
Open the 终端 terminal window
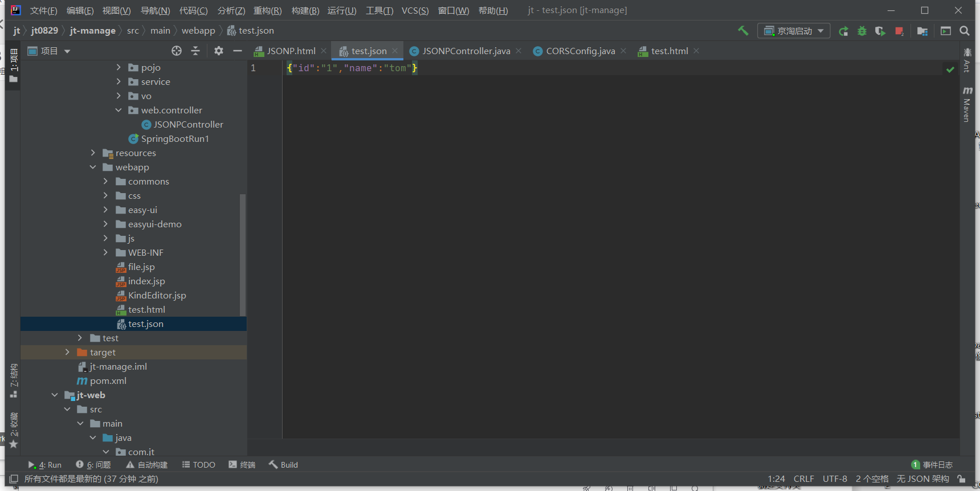coord(242,465)
